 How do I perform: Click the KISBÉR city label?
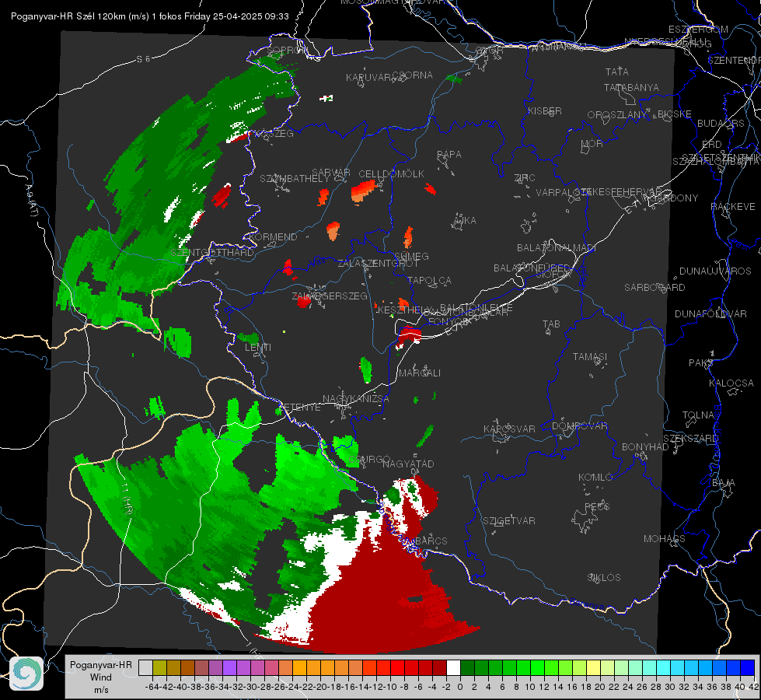point(545,110)
